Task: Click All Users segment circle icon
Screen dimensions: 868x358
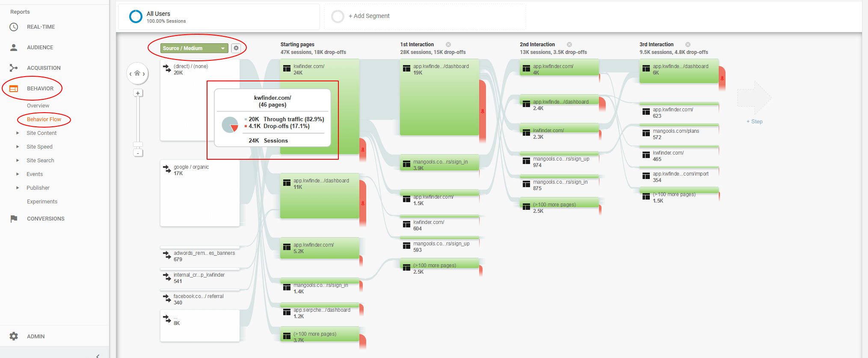Action: tap(136, 16)
